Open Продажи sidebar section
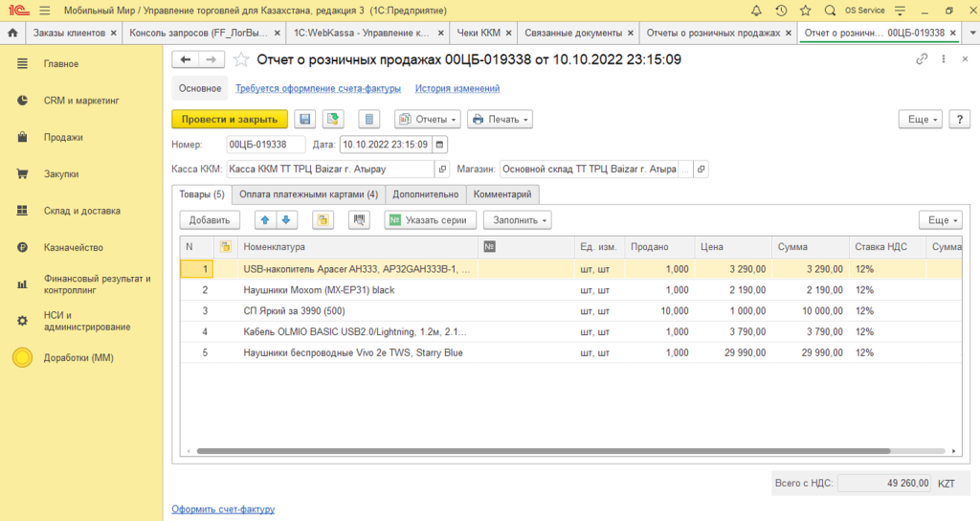Image resolution: width=980 pixels, height=521 pixels. (x=63, y=138)
